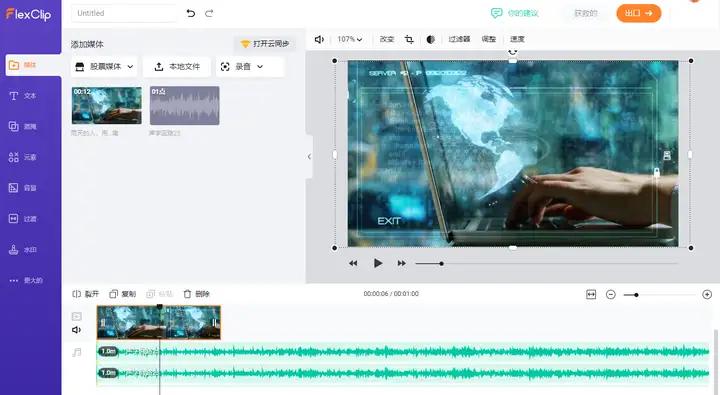Open the Background tab in sidebar
Viewport: 720px width, 395px height.
[22, 188]
